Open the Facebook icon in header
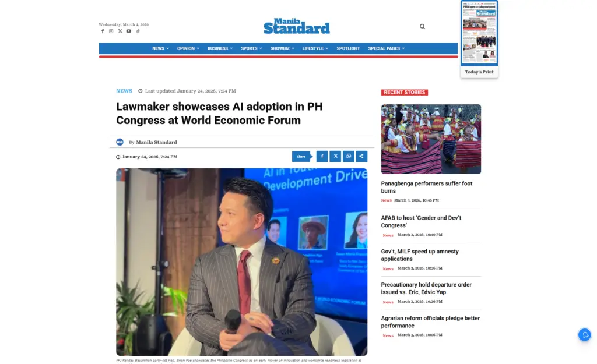 pyautogui.click(x=103, y=31)
